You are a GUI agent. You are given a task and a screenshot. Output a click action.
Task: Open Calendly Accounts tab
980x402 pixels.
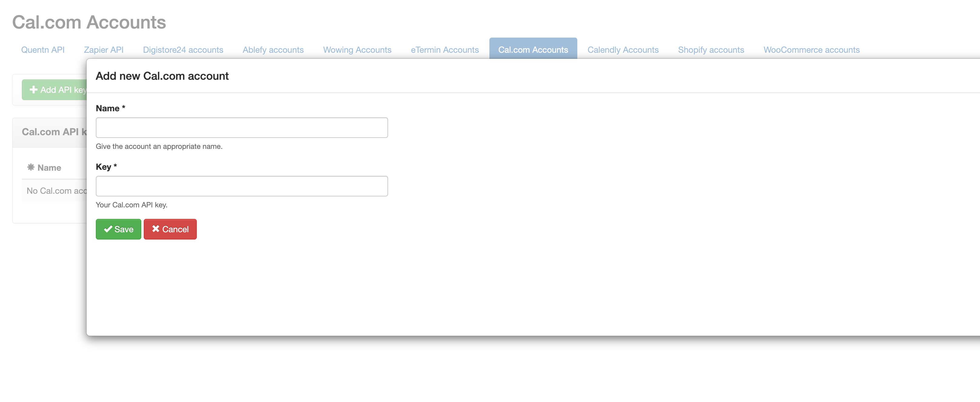[623, 50]
